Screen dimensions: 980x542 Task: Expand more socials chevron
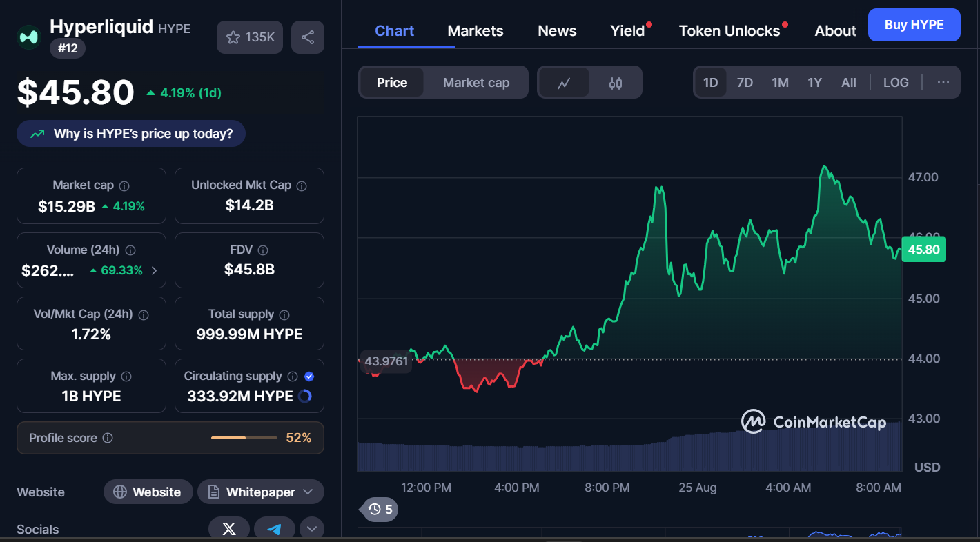(x=312, y=529)
